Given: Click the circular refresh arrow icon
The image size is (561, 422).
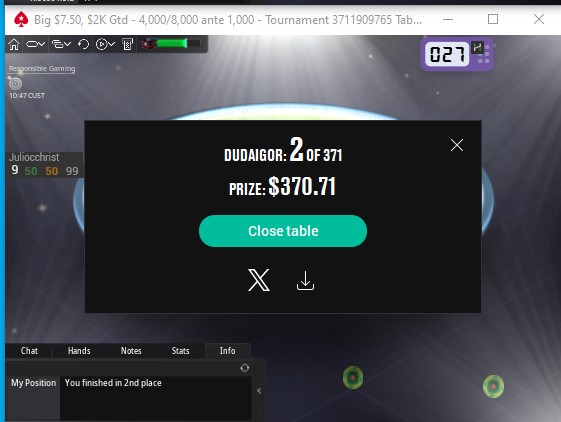Looking at the screenshot, I should 83,44.
